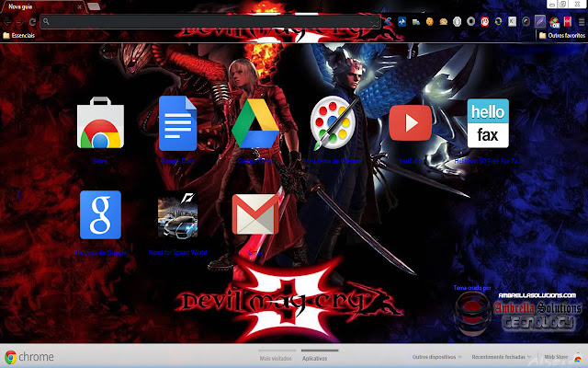Click the blue swirl extension icon
This screenshot has width=588, height=368.
(389, 21)
